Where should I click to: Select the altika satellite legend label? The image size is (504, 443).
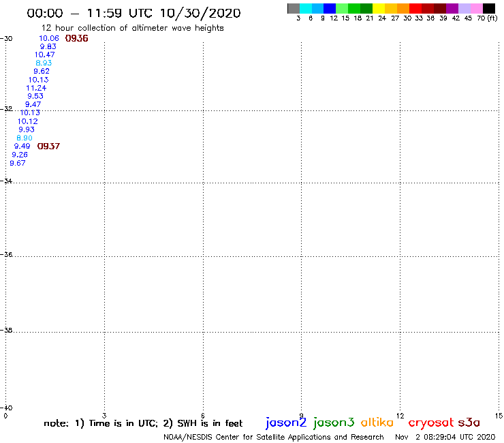tap(377, 422)
